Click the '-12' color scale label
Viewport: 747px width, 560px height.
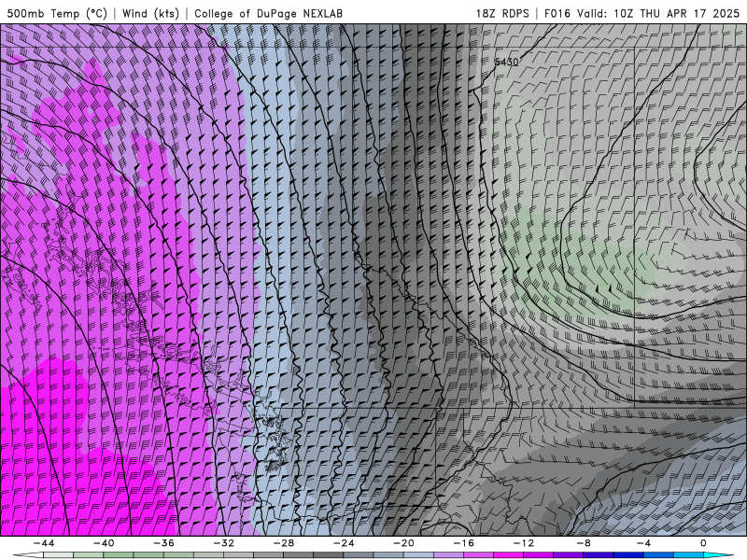tap(524, 543)
